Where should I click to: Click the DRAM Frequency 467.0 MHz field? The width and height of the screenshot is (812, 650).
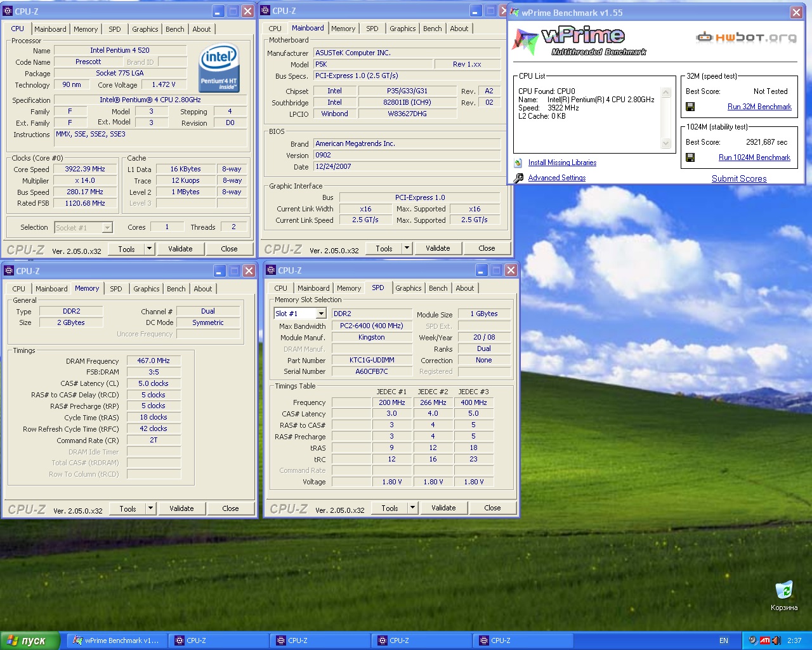click(154, 361)
